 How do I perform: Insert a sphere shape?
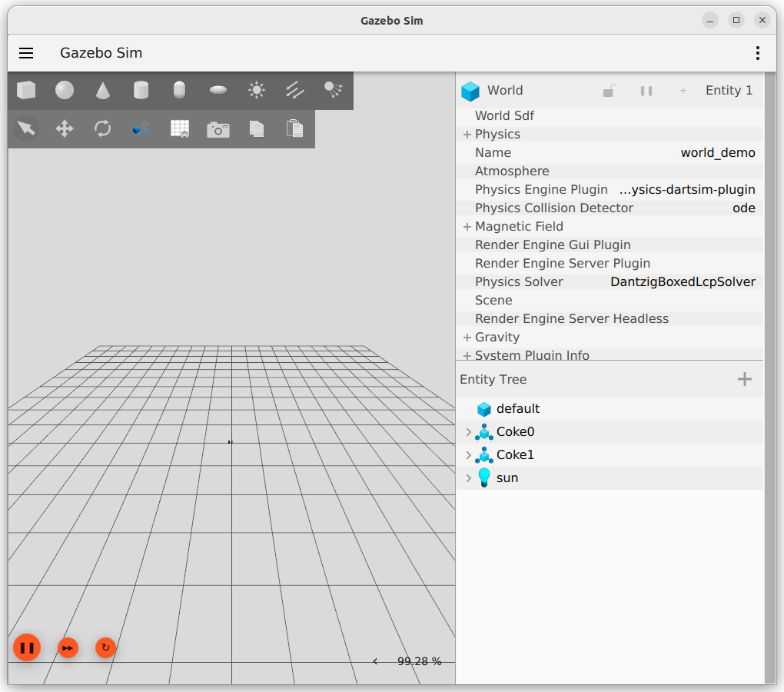click(x=65, y=91)
